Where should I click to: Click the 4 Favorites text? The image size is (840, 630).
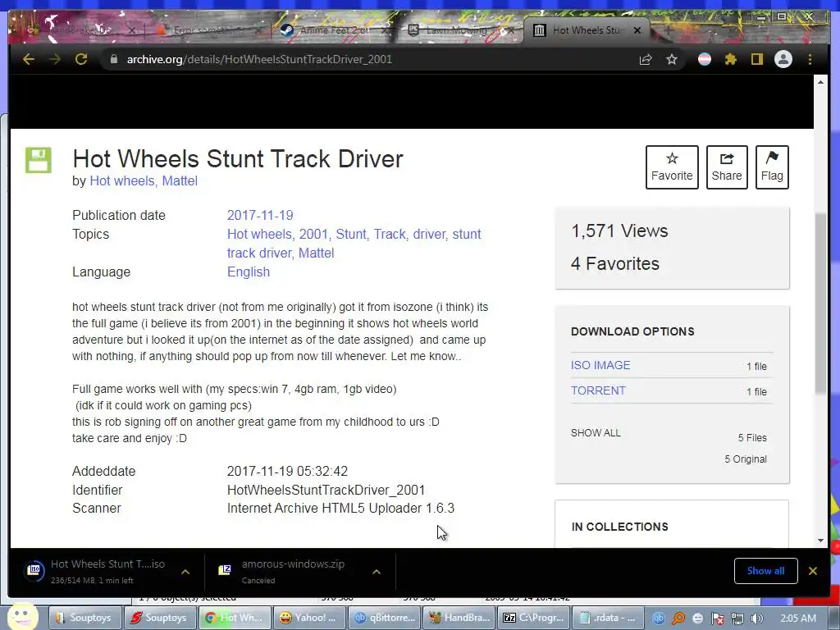[x=615, y=263]
